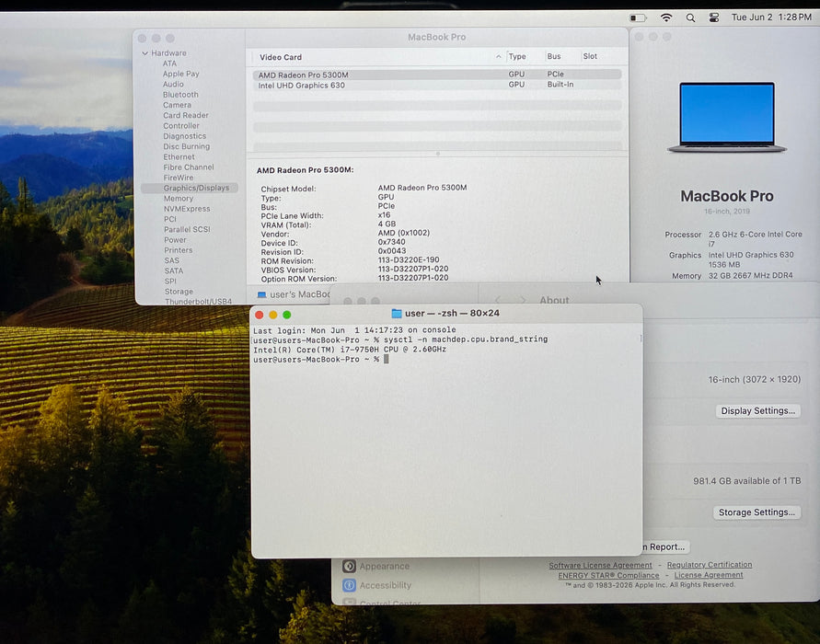Viewport: 820px width, 644px height.
Task: Select Controller in the Hardware sidebar
Action: 181,126
